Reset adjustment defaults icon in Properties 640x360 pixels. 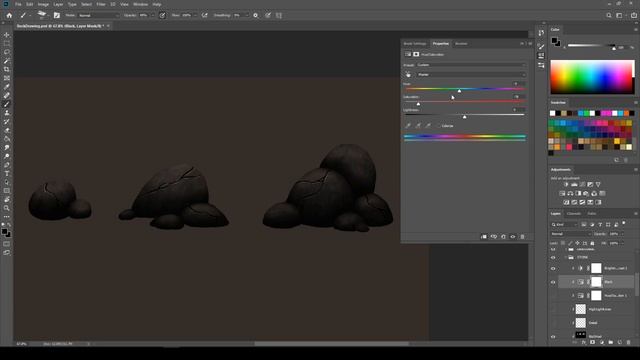click(503, 237)
